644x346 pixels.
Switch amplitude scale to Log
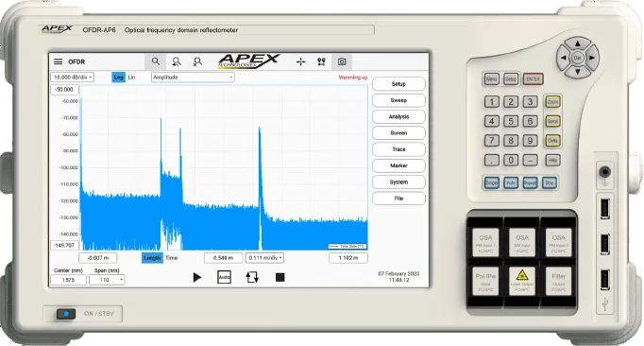[x=118, y=78]
